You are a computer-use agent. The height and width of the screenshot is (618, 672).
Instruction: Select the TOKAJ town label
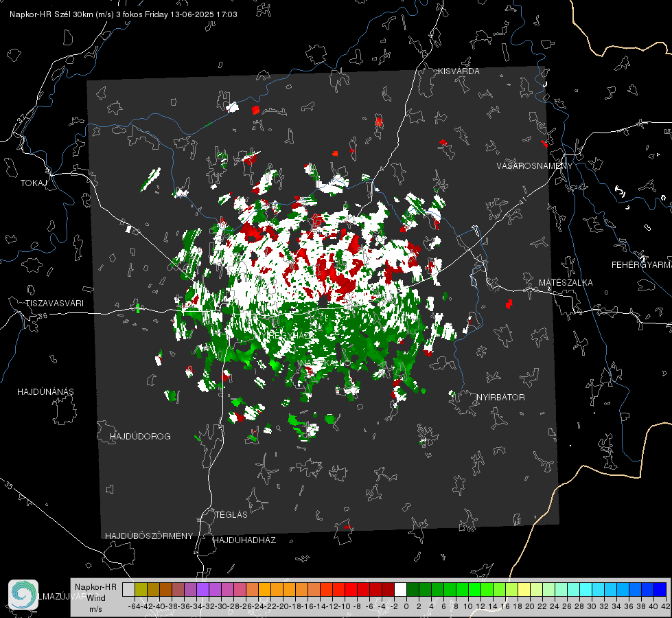[x=34, y=183]
